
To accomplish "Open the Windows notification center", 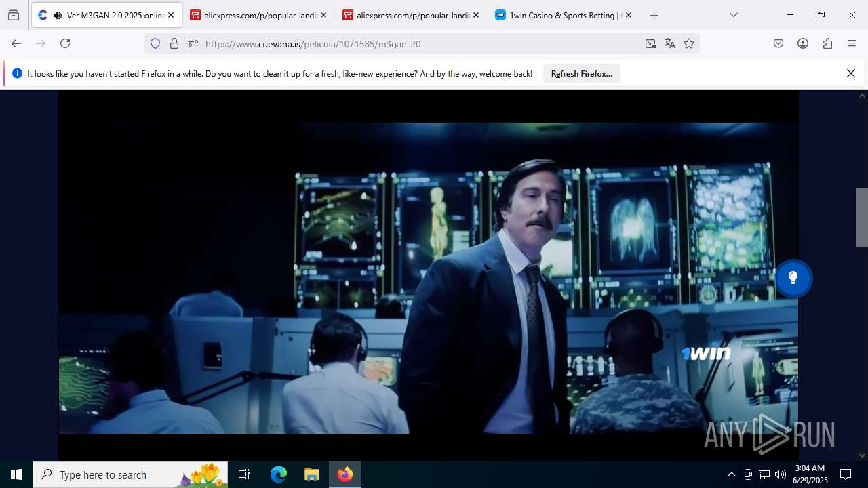I will (x=846, y=474).
